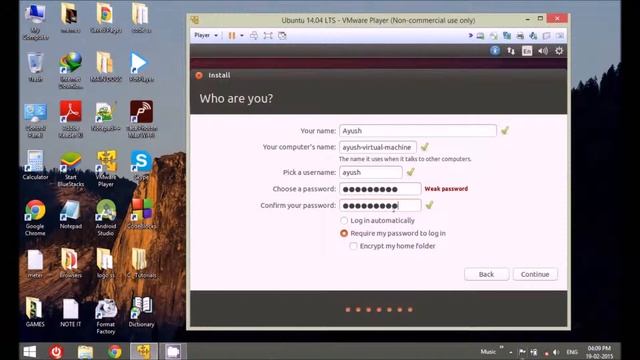Open File Explorer from the taskbar

(85, 352)
